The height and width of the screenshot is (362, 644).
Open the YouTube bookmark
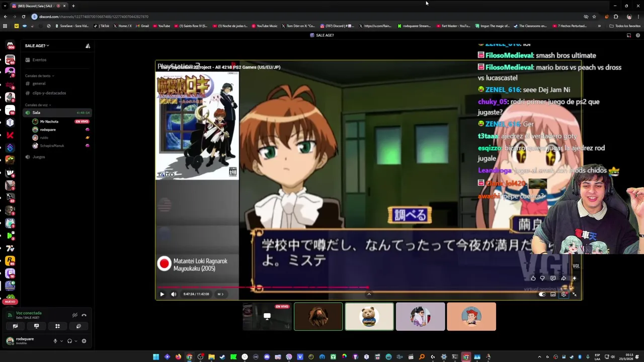pos(162,26)
